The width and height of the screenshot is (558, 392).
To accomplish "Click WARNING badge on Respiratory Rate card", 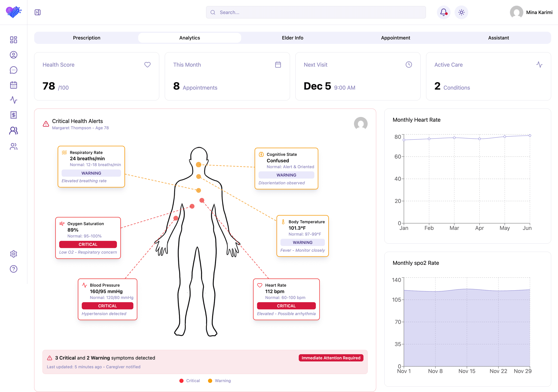I will click(x=91, y=173).
